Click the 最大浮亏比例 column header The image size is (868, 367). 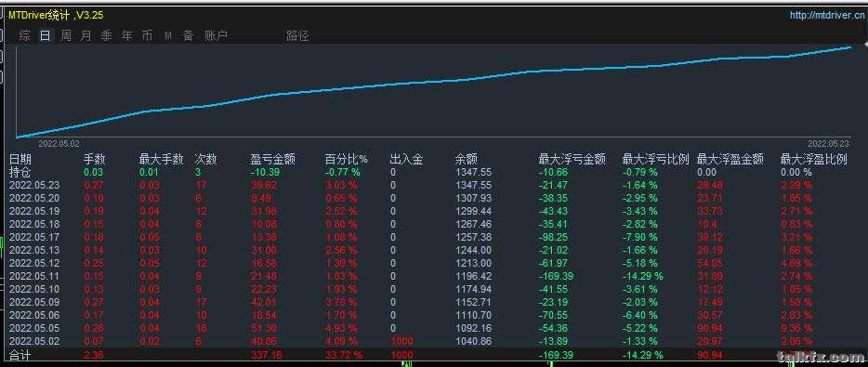click(655, 160)
